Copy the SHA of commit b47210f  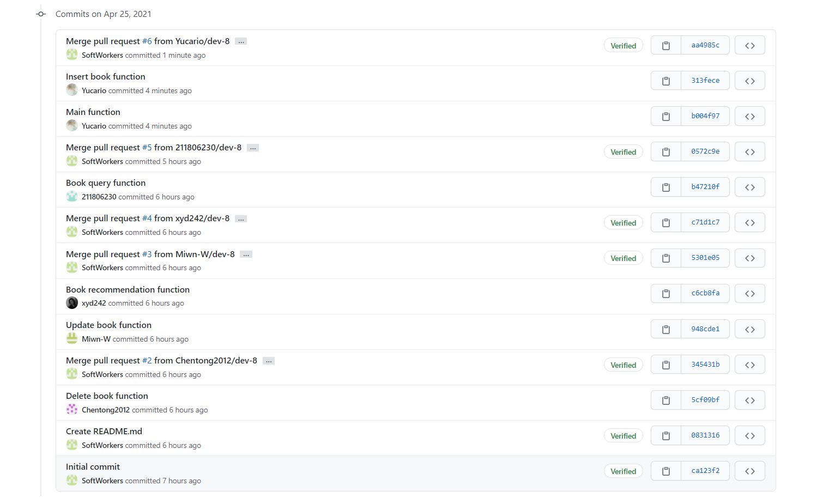pos(665,187)
